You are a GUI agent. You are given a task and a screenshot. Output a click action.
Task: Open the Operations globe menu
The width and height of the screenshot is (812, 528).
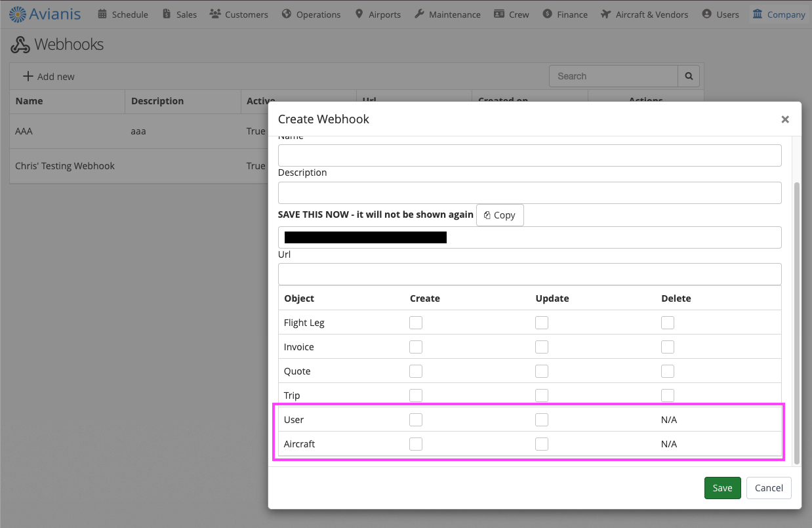coord(311,14)
